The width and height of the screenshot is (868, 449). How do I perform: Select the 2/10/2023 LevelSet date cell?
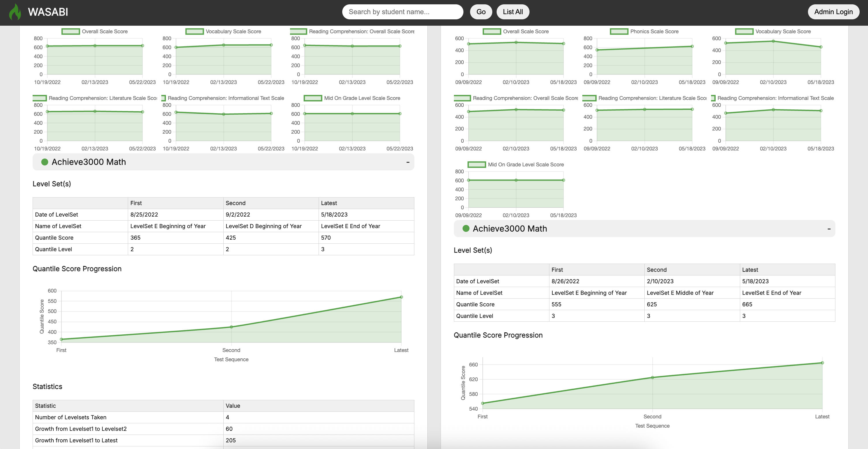pyautogui.click(x=692, y=282)
